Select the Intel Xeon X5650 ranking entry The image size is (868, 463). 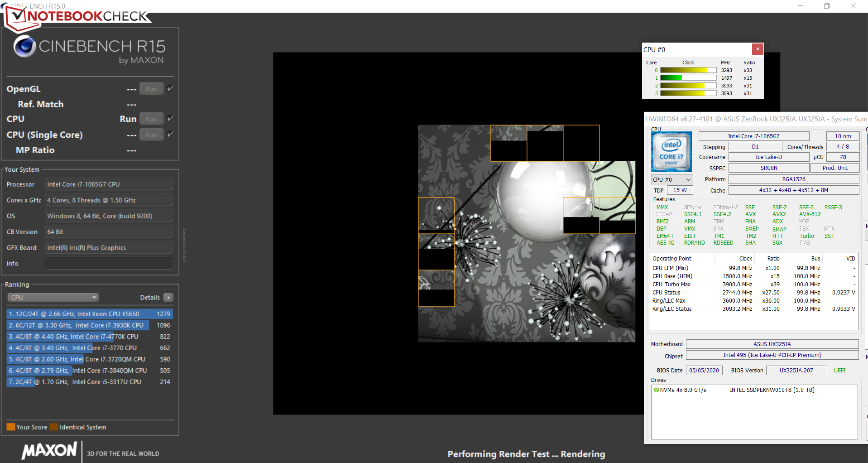(x=89, y=314)
